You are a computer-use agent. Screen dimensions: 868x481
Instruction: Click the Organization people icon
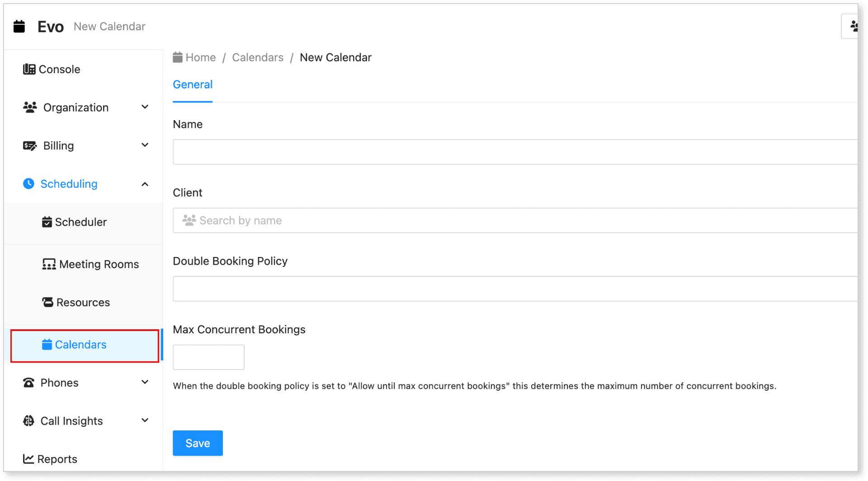pos(30,107)
